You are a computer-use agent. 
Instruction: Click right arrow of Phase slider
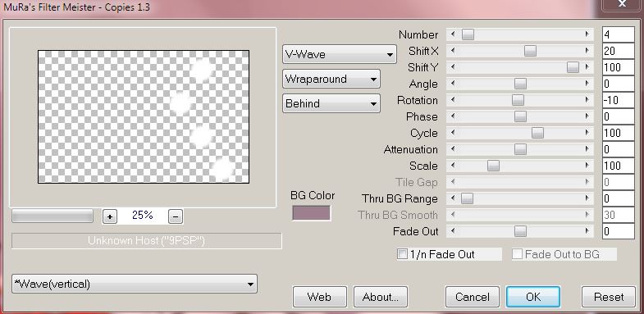pyautogui.click(x=587, y=116)
